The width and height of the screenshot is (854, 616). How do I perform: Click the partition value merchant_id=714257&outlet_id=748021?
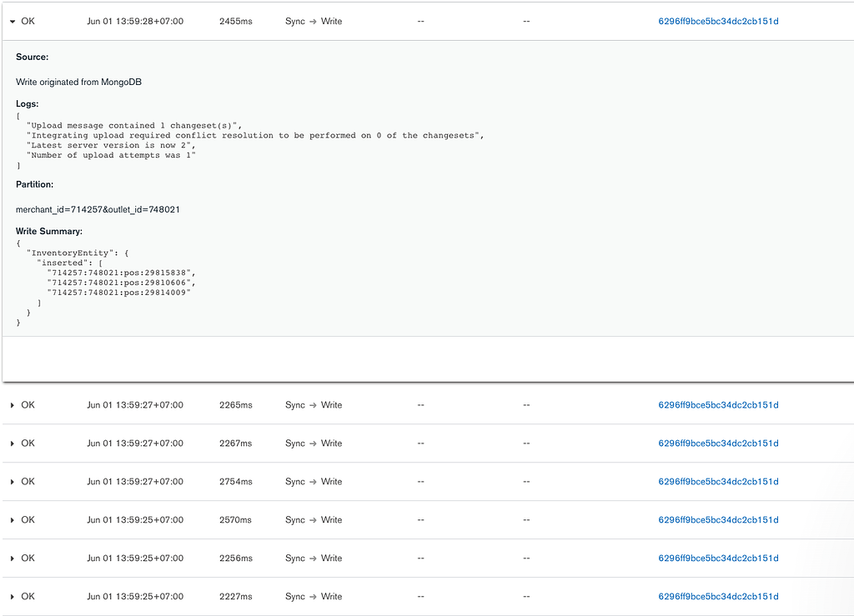coord(98,209)
